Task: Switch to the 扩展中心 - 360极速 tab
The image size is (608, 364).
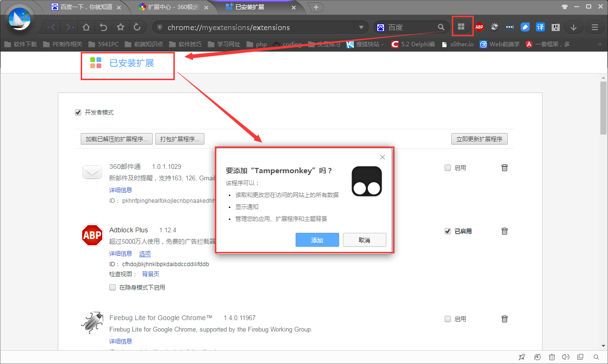Action: [x=173, y=7]
